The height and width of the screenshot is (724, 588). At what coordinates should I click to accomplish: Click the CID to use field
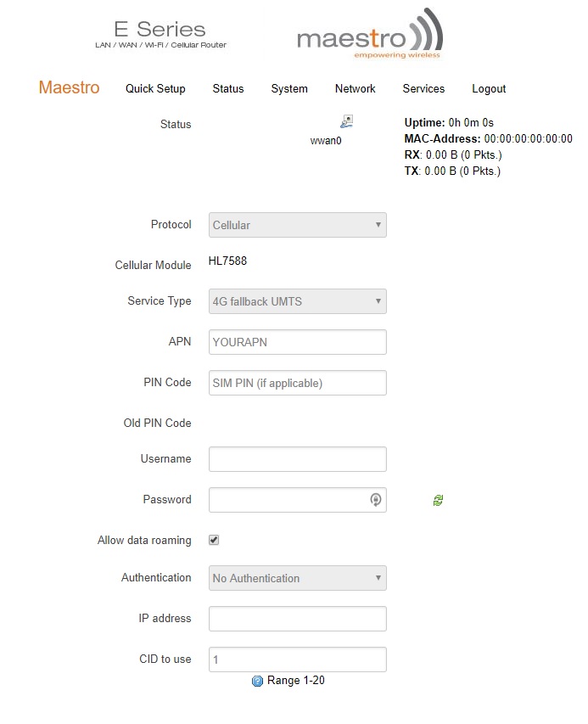coord(298,659)
